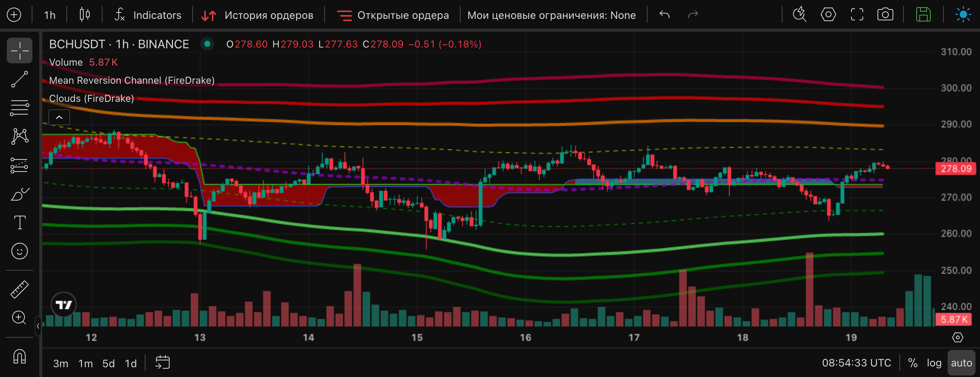The width and height of the screenshot is (980, 377).
Task: Select the long position forecasting tool
Action: click(19, 166)
